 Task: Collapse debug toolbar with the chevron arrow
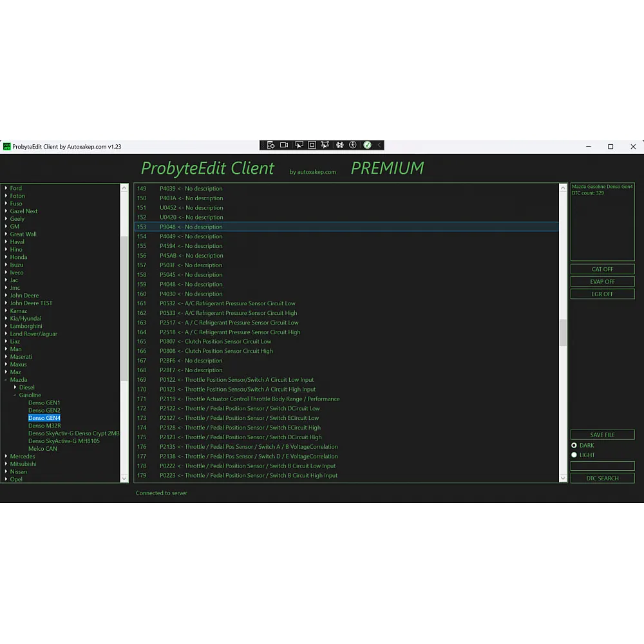(x=379, y=146)
